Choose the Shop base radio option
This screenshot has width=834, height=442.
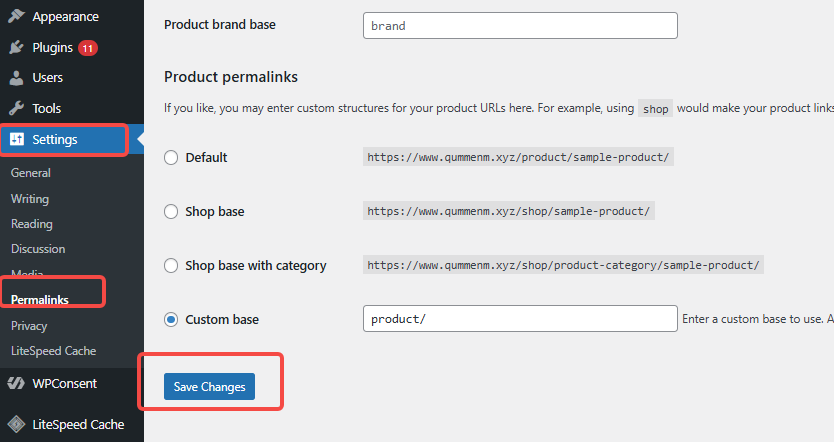(171, 212)
